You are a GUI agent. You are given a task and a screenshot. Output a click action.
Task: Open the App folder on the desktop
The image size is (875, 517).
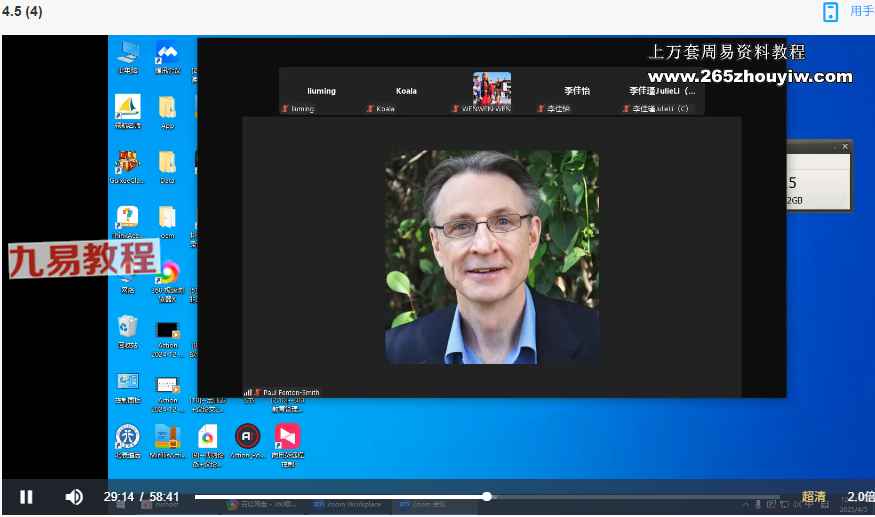167,112
